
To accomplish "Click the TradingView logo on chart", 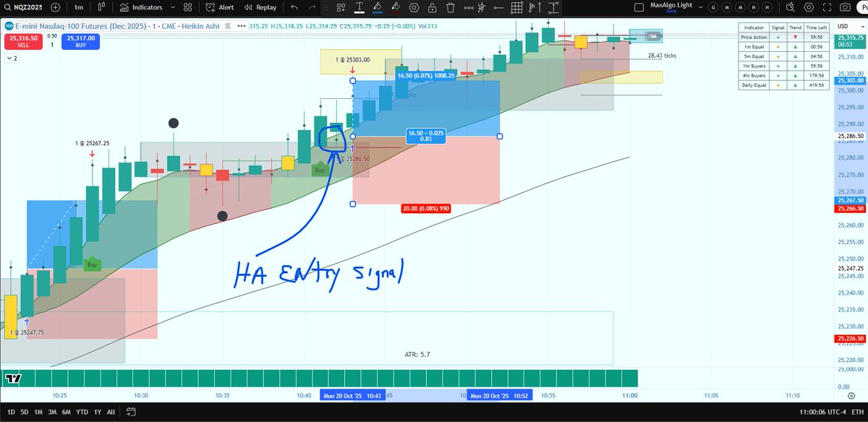I will tap(13, 378).
